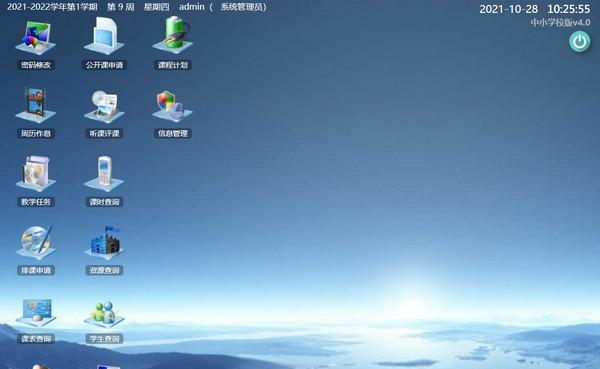Click the 系统管理员 role label
600x369 pixels.
click(x=241, y=7)
